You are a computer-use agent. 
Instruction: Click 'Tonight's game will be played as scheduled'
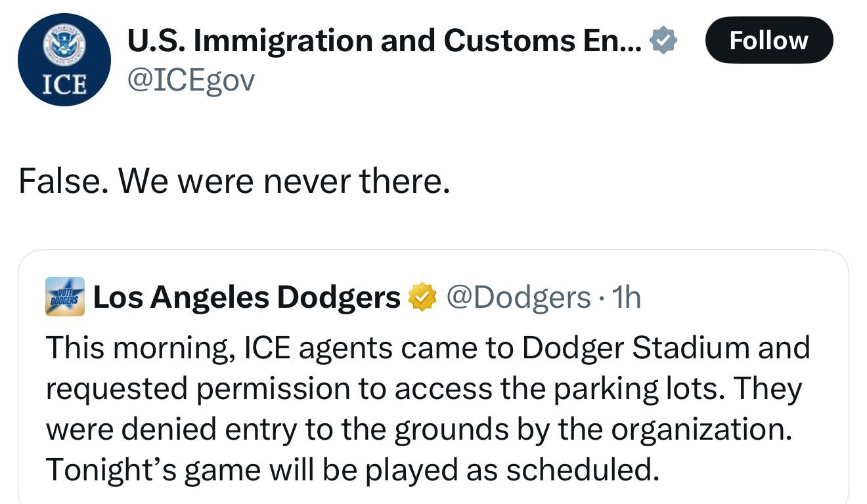352,469
